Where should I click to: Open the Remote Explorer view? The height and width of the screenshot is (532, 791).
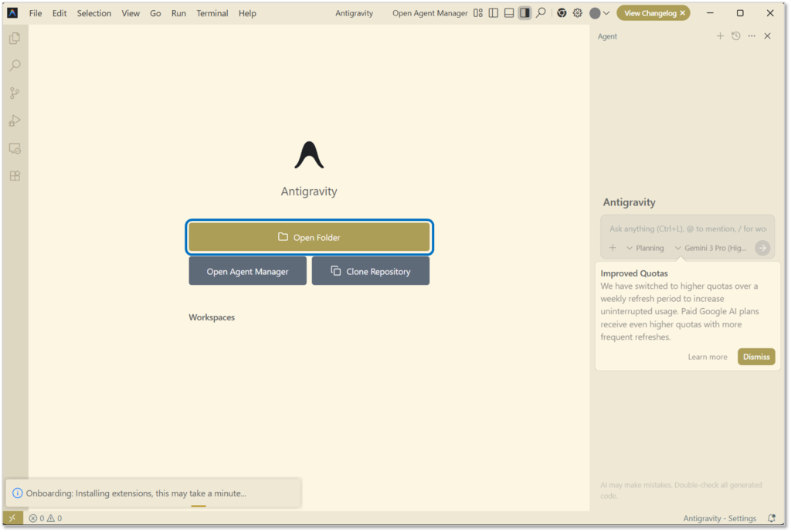coord(15,148)
